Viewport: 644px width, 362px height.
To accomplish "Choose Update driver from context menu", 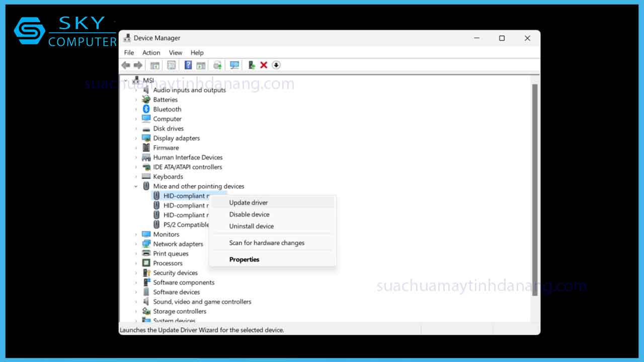I will [x=249, y=203].
